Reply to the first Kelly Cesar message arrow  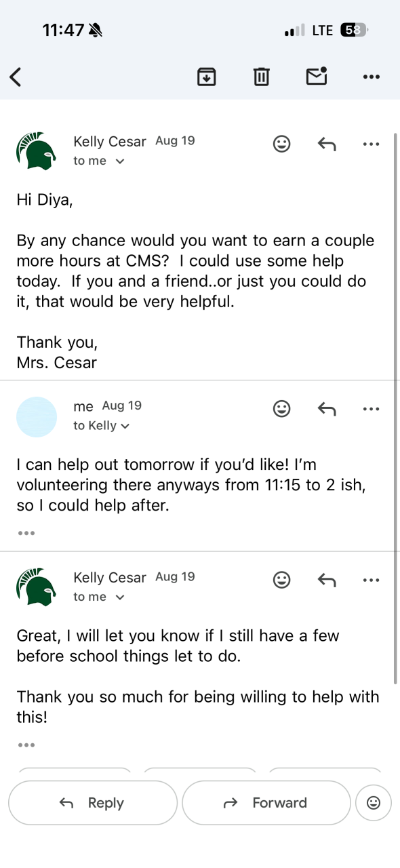[327, 144]
